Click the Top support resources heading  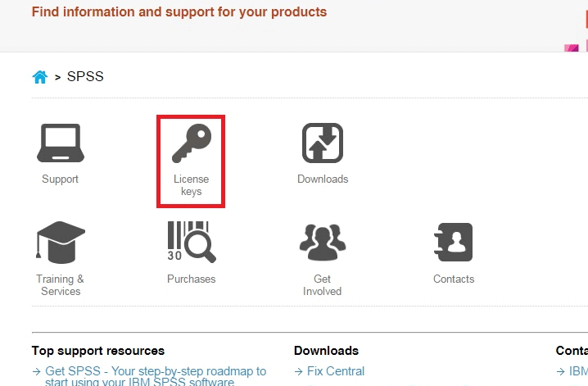point(98,351)
